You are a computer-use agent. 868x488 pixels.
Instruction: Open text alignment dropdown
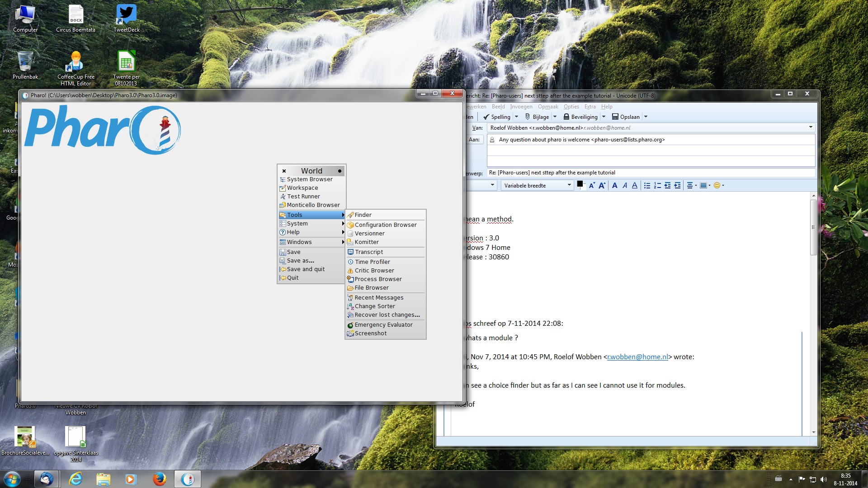pyautogui.click(x=692, y=186)
